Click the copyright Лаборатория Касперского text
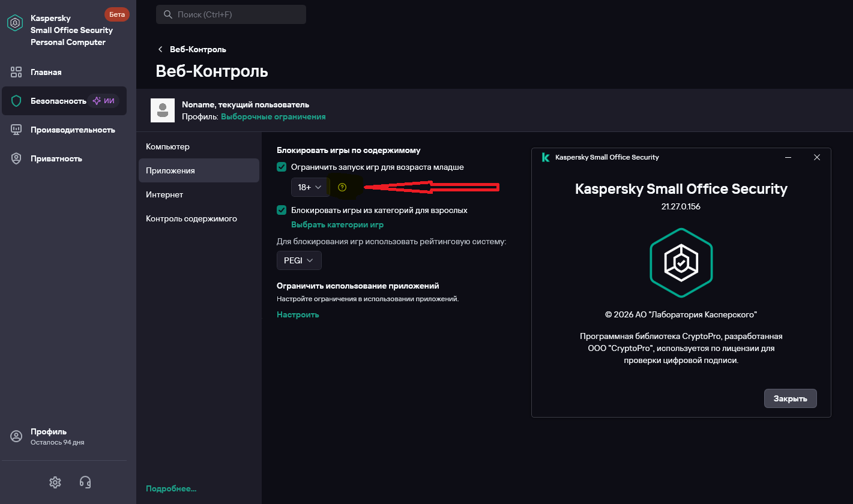 681,314
